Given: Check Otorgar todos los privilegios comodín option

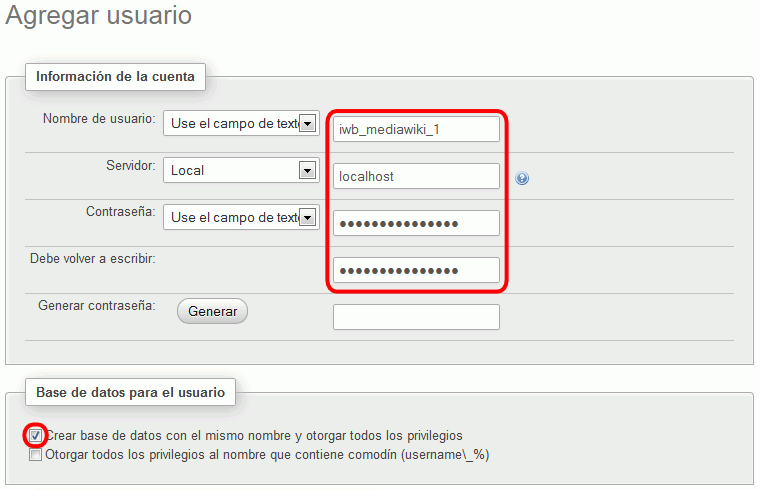Looking at the screenshot, I should point(35,455).
